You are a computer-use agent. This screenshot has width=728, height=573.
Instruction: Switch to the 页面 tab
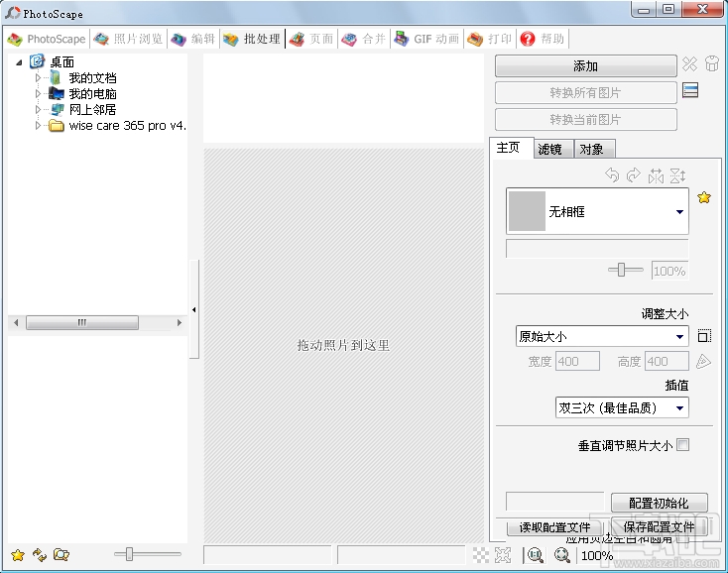[311, 39]
